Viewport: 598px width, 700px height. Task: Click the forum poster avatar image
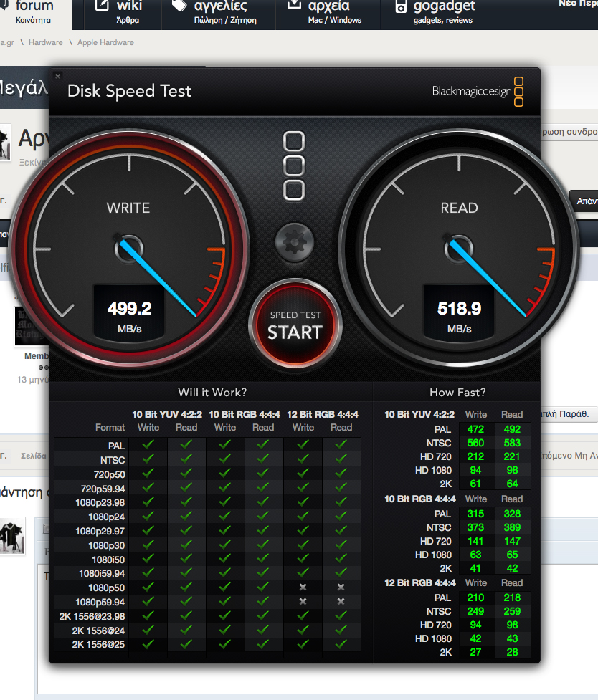[32, 326]
